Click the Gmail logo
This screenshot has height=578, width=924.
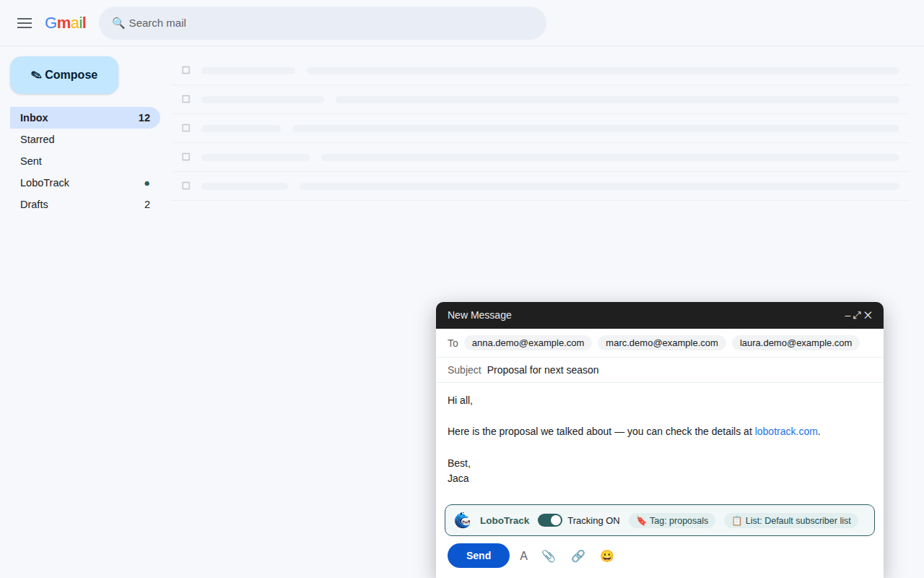[65, 23]
